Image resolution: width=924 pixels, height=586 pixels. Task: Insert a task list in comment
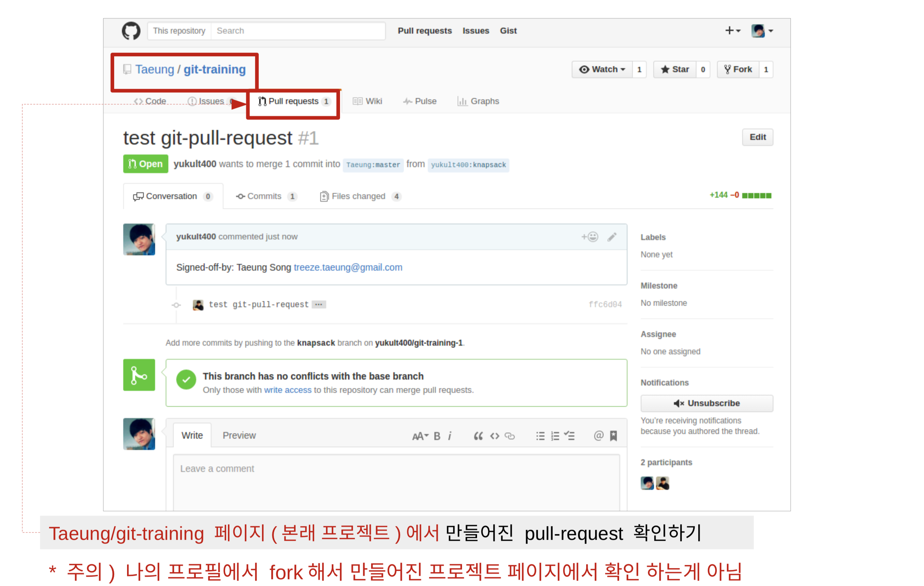569,436
